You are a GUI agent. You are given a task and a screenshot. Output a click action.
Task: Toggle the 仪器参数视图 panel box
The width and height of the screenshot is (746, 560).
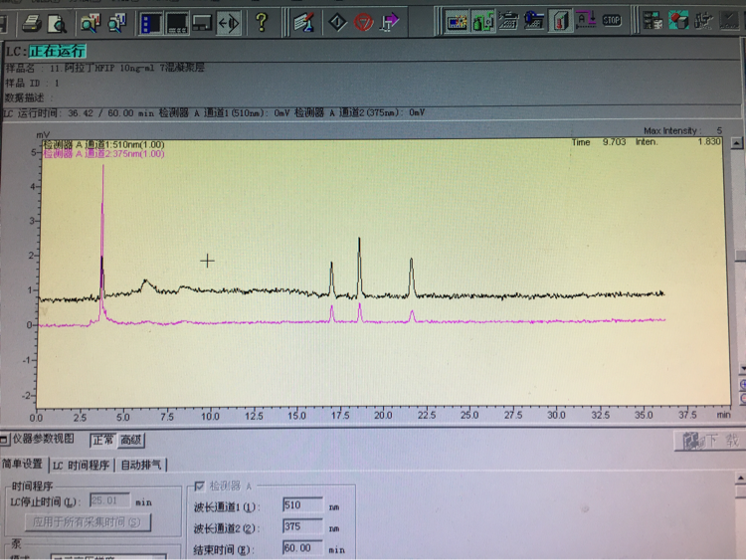pyautogui.click(x=4, y=440)
